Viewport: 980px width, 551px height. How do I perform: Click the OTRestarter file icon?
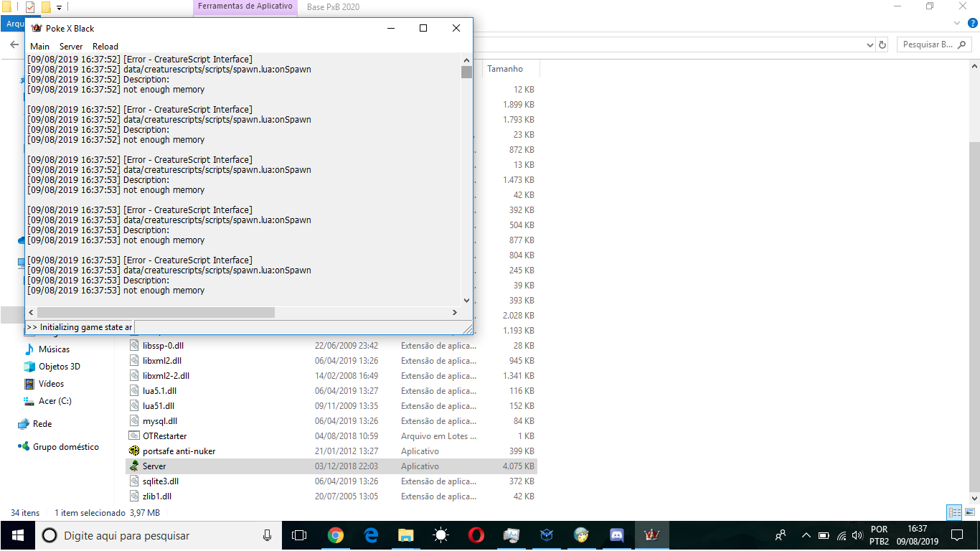(x=134, y=436)
